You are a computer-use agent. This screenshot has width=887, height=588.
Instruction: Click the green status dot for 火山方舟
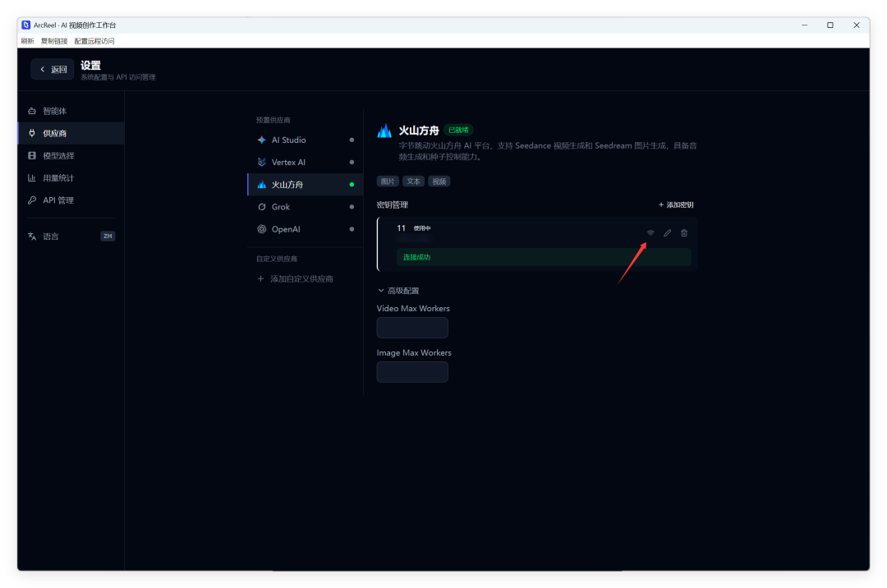(352, 184)
